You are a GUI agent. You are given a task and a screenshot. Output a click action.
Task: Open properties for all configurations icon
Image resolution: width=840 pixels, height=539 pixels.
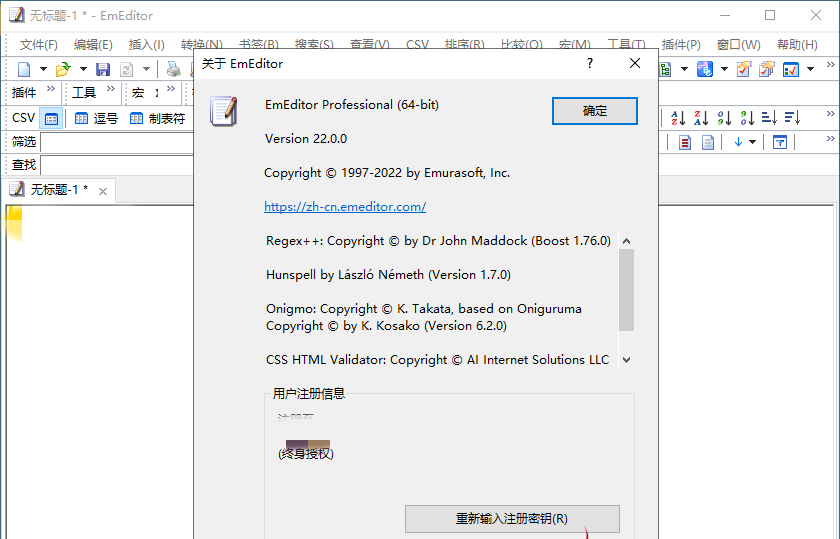pyautogui.click(x=767, y=69)
